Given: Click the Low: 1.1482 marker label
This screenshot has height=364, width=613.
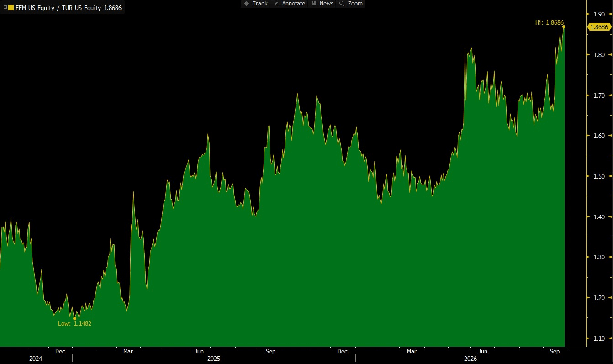Looking at the screenshot, I should [x=74, y=323].
